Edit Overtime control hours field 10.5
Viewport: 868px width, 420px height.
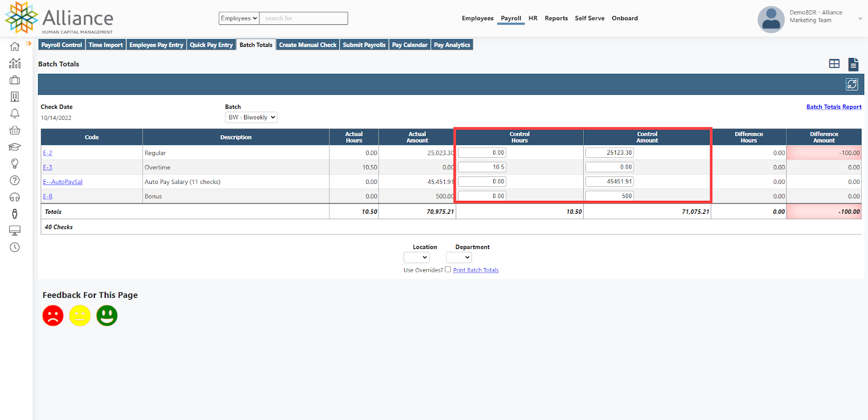coord(482,167)
